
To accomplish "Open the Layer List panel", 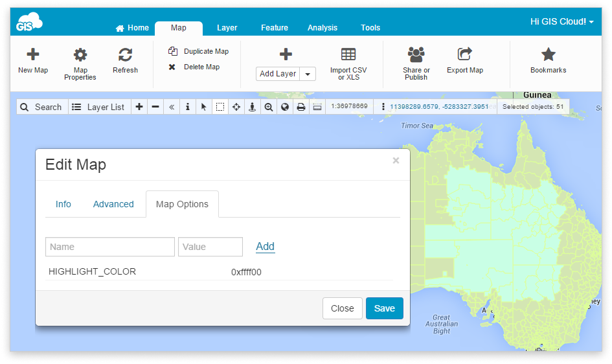I will tap(100, 107).
